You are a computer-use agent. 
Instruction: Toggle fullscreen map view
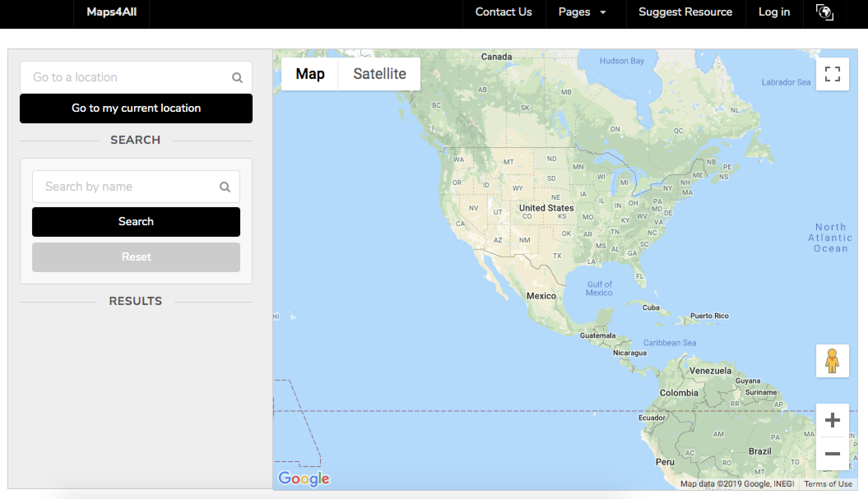click(832, 74)
